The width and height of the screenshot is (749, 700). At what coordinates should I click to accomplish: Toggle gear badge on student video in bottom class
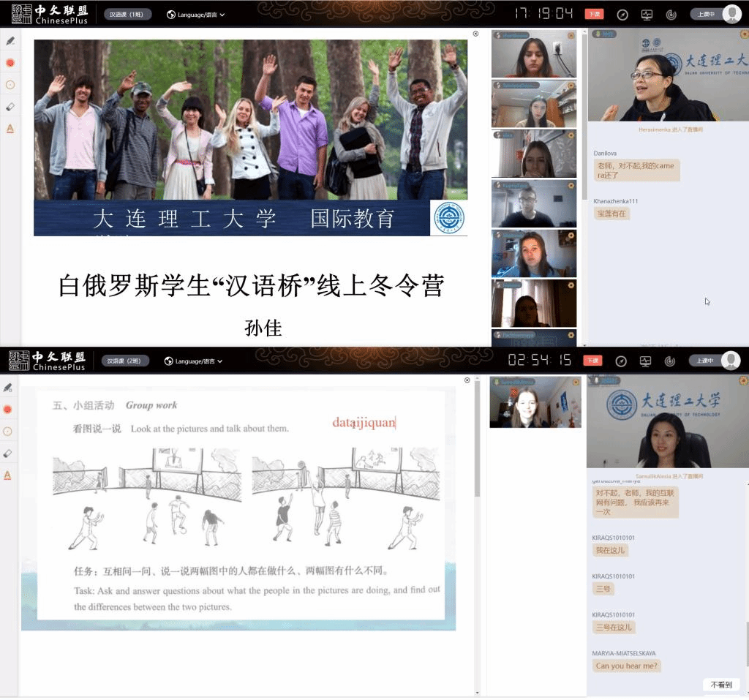[x=576, y=381]
